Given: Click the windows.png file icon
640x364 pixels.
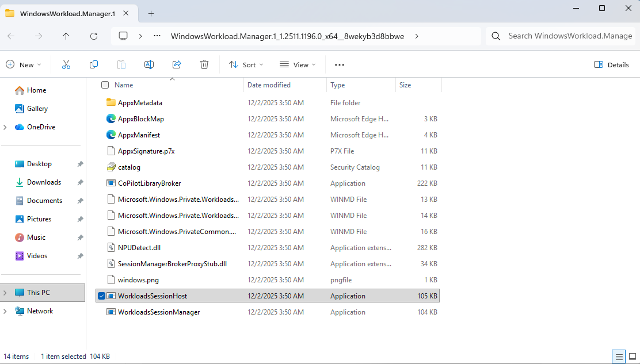Looking at the screenshot, I should pyautogui.click(x=111, y=279).
